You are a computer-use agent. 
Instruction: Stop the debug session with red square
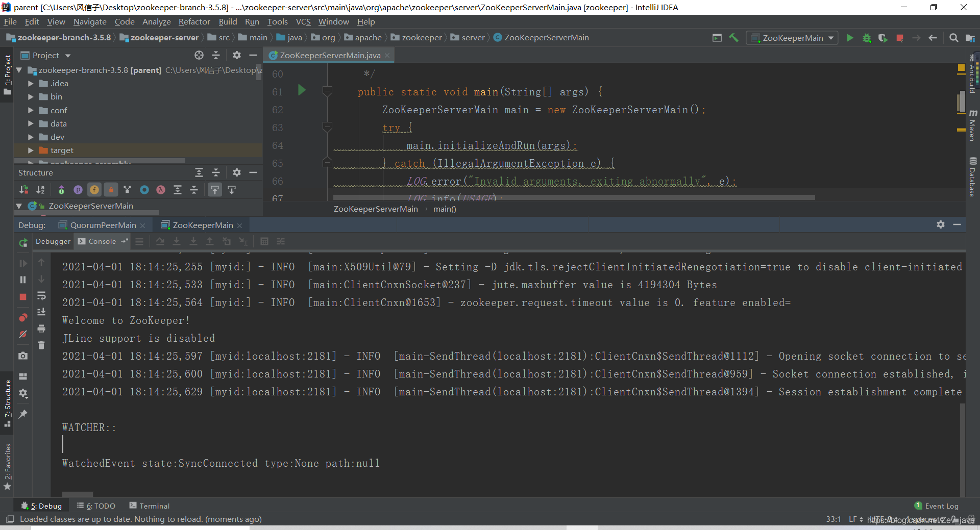(x=23, y=296)
